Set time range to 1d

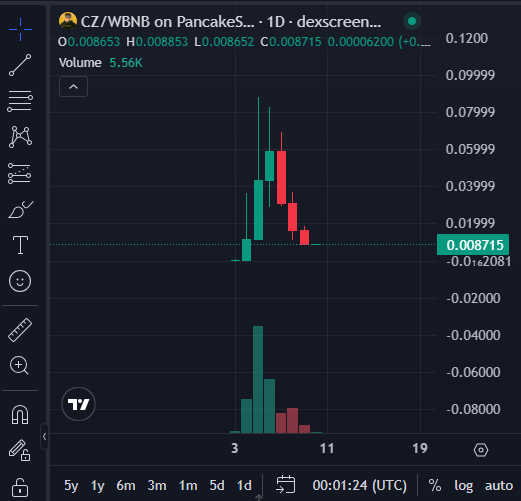pyautogui.click(x=244, y=486)
